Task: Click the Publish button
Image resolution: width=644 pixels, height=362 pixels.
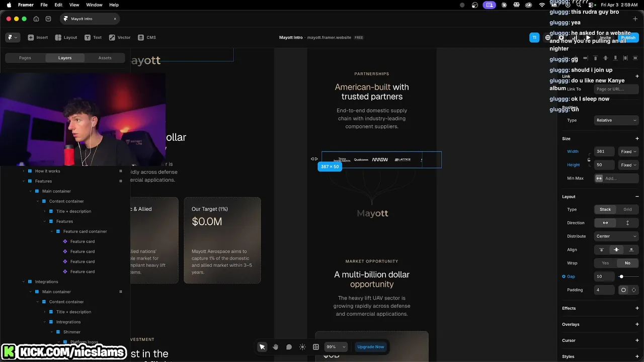Action: click(628, 38)
